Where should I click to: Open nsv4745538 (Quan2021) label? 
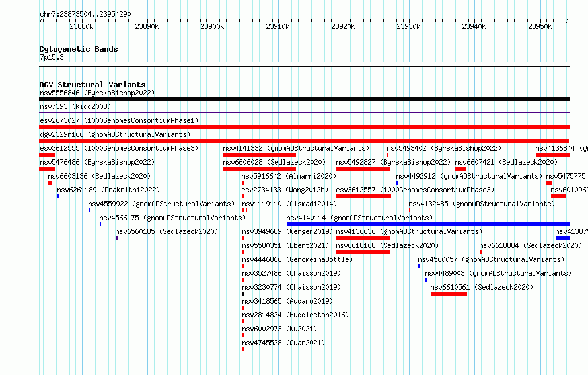click(283, 343)
